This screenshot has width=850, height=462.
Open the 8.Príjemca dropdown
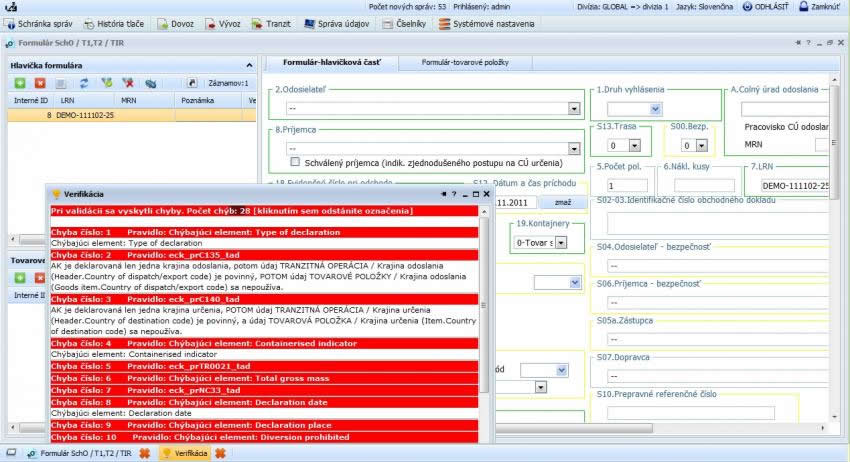point(574,148)
